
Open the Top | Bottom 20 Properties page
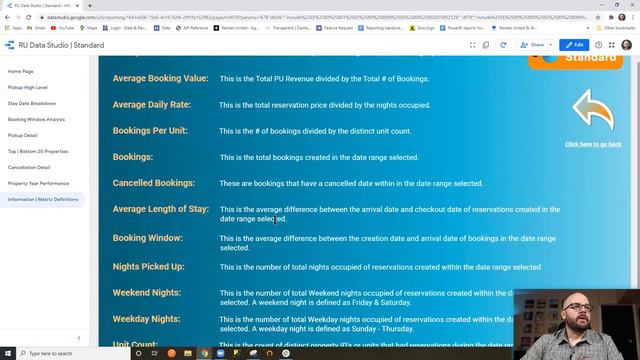point(38,151)
